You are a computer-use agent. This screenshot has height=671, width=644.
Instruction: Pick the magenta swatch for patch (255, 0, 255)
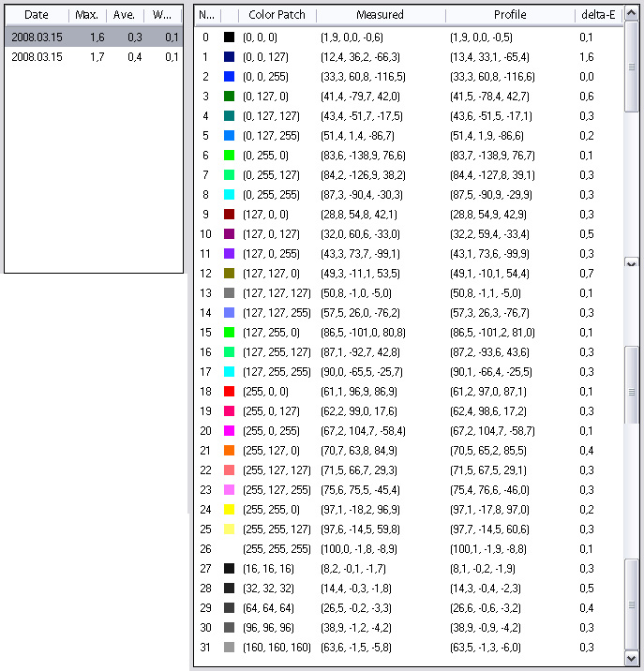tap(229, 430)
